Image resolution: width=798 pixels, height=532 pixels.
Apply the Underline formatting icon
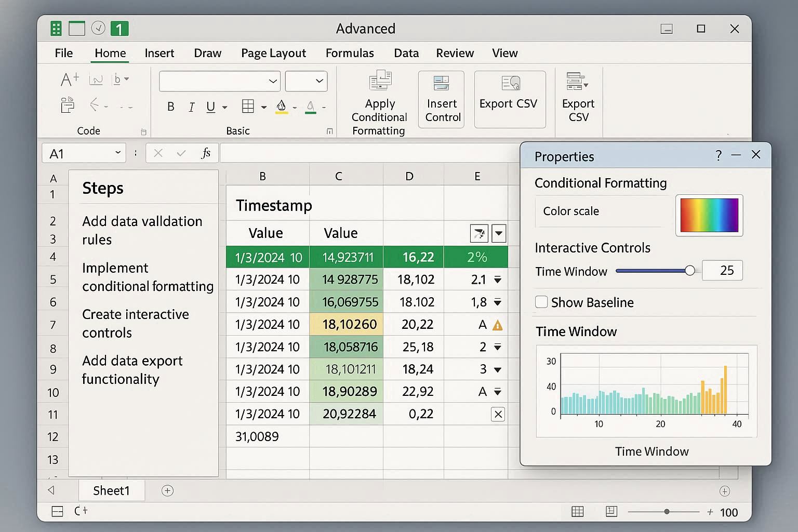[x=210, y=107]
